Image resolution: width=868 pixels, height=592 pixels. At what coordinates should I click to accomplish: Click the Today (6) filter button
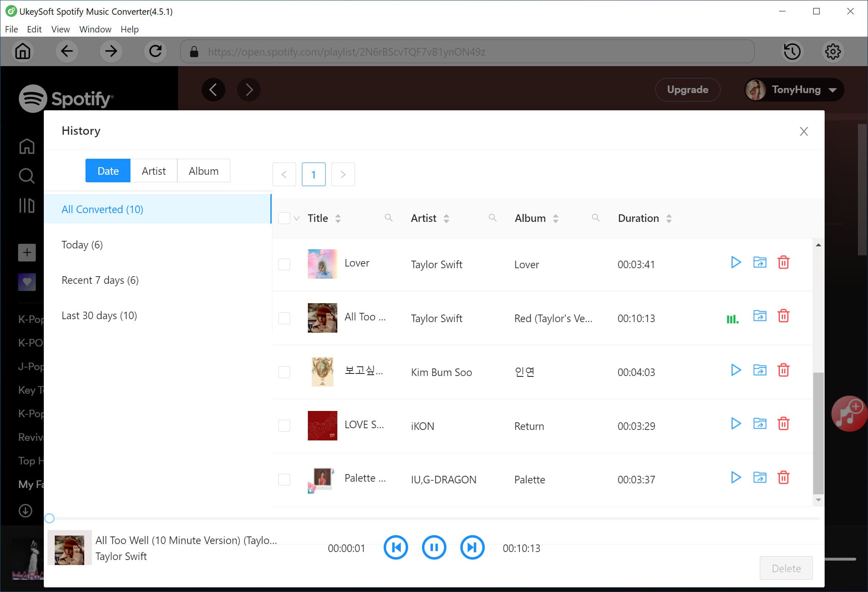pyautogui.click(x=82, y=245)
